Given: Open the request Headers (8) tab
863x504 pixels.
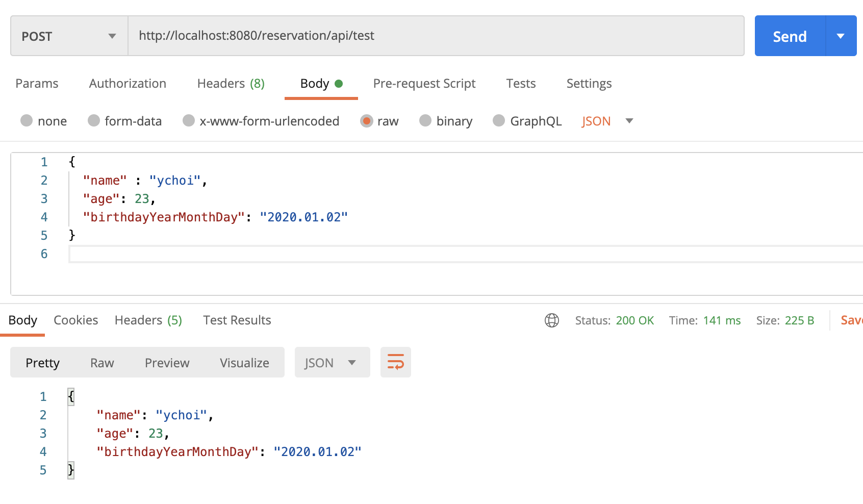Looking at the screenshot, I should [x=231, y=83].
